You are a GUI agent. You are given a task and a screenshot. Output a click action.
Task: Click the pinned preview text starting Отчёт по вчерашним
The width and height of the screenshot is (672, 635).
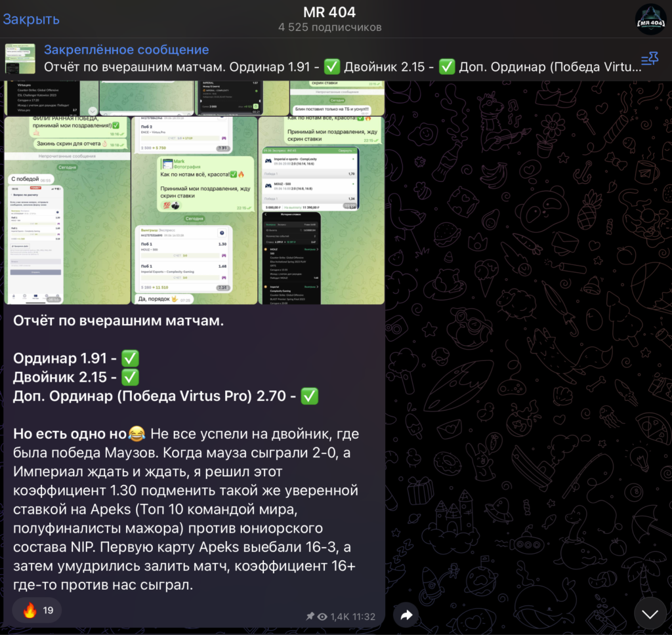pos(343,67)
